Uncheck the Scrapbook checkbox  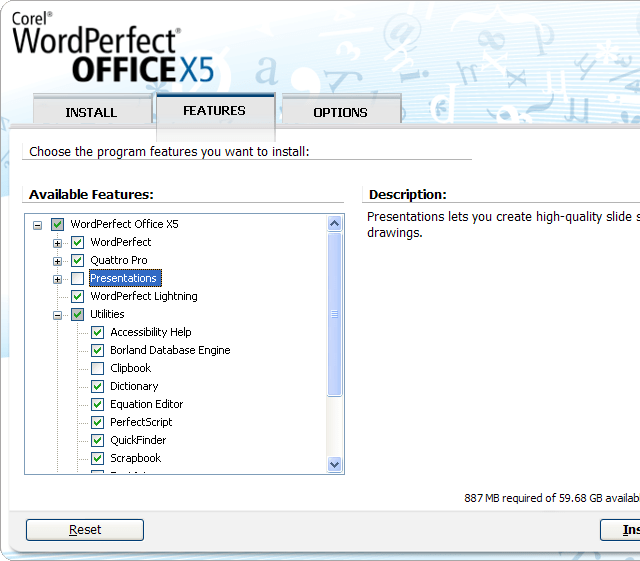pos(98,458)
